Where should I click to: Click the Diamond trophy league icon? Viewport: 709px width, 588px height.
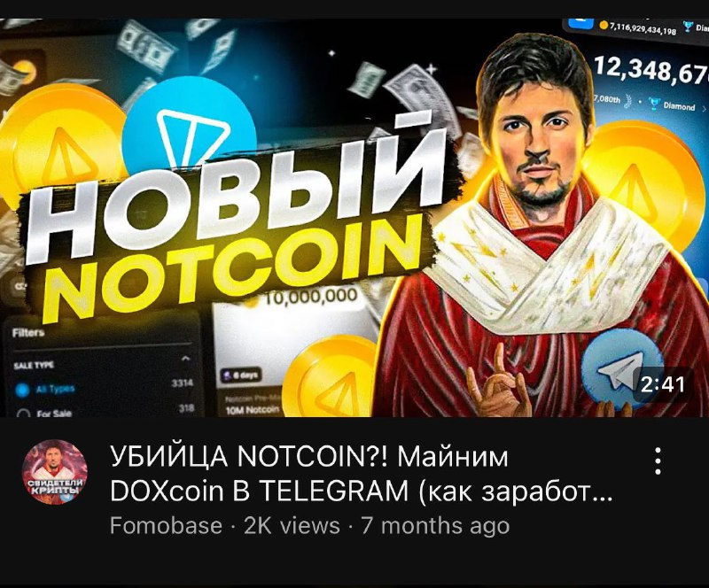pos(653,104)
